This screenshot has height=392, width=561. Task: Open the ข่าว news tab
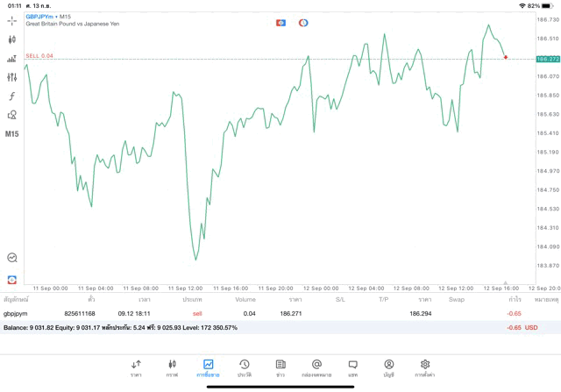tap(280, 367)
